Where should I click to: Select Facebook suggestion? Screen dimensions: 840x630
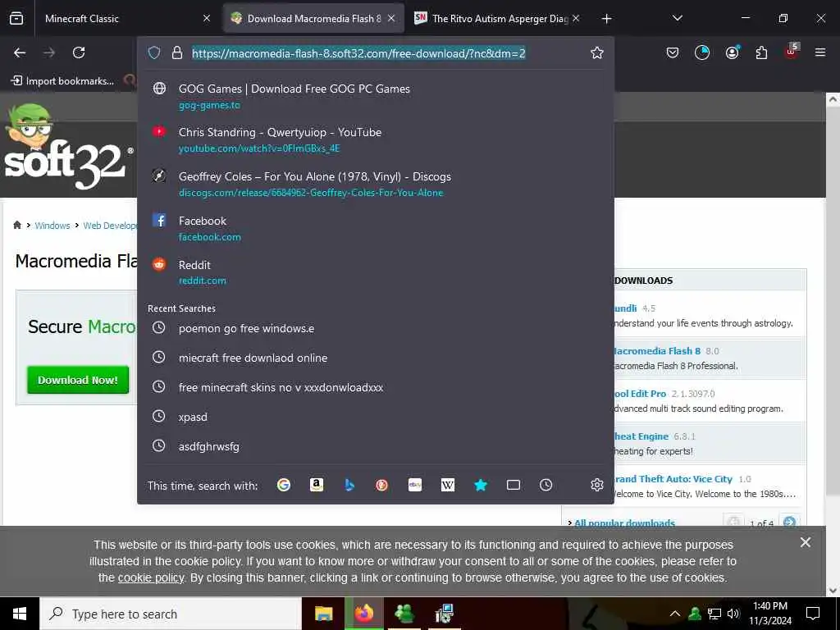375,228
